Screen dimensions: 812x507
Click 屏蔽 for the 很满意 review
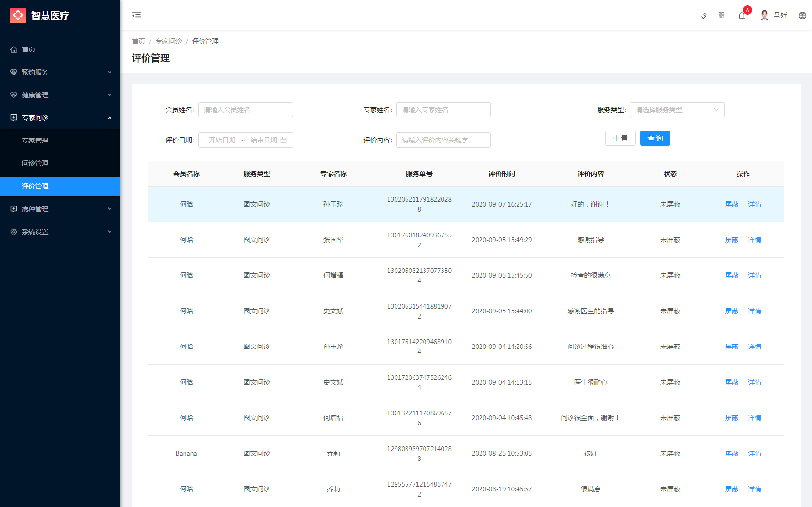732,489
